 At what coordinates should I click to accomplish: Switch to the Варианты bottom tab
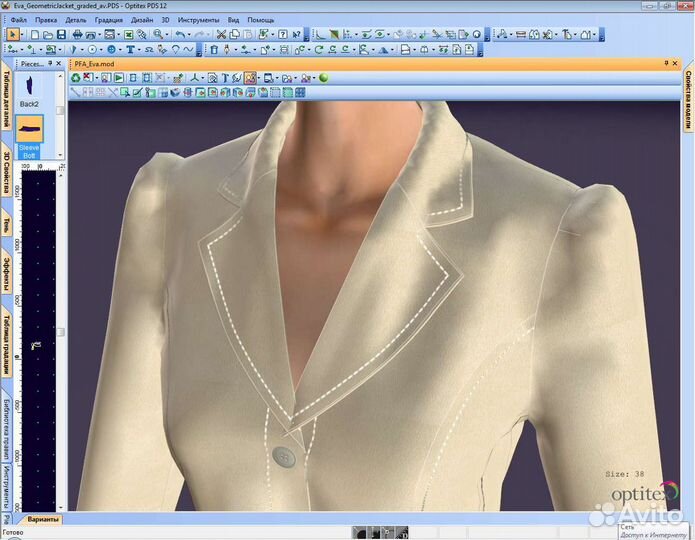[43, 519]
